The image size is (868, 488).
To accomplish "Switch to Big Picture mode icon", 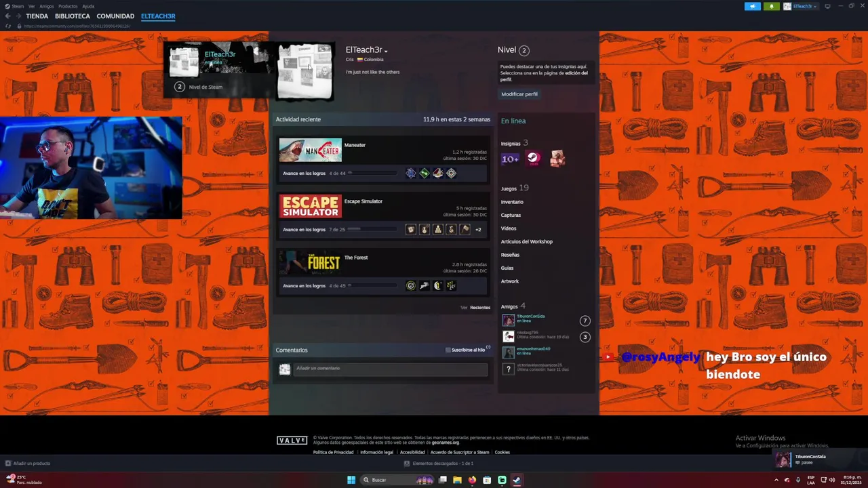I will coord(827,6).
